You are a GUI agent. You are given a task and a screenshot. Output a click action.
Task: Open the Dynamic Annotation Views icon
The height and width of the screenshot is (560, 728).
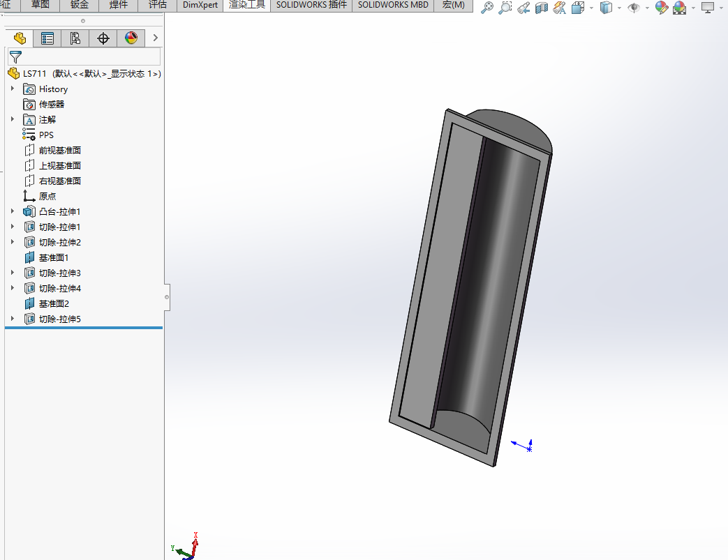coord(560,8)
